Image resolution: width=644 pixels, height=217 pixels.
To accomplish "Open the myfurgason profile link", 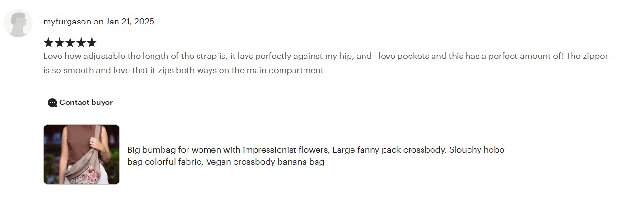I will (x=67, y=22).
